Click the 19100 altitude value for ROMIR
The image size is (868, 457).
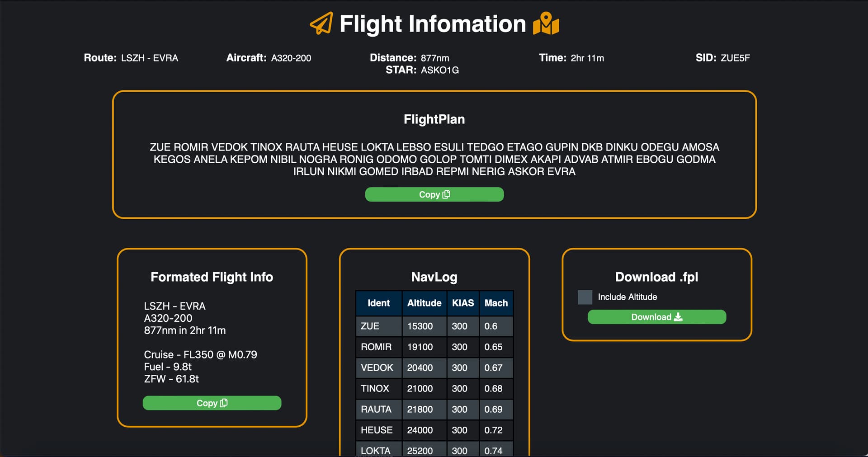(x=420, y=347)
